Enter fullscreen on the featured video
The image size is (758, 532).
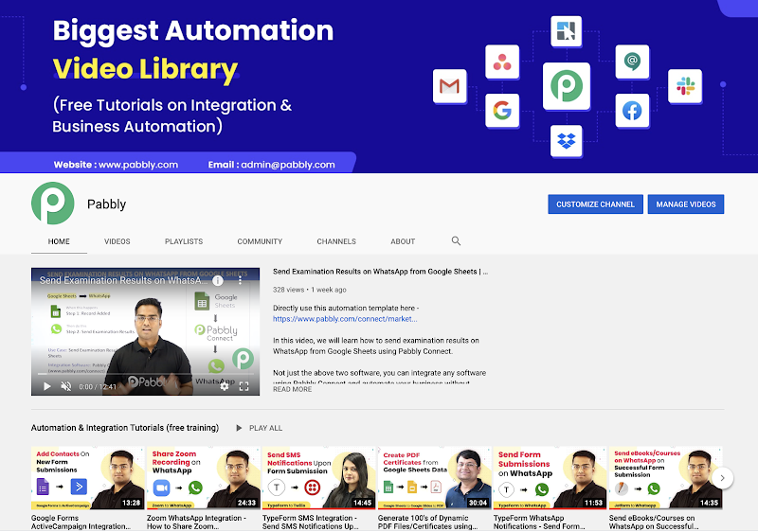[244, 386]
